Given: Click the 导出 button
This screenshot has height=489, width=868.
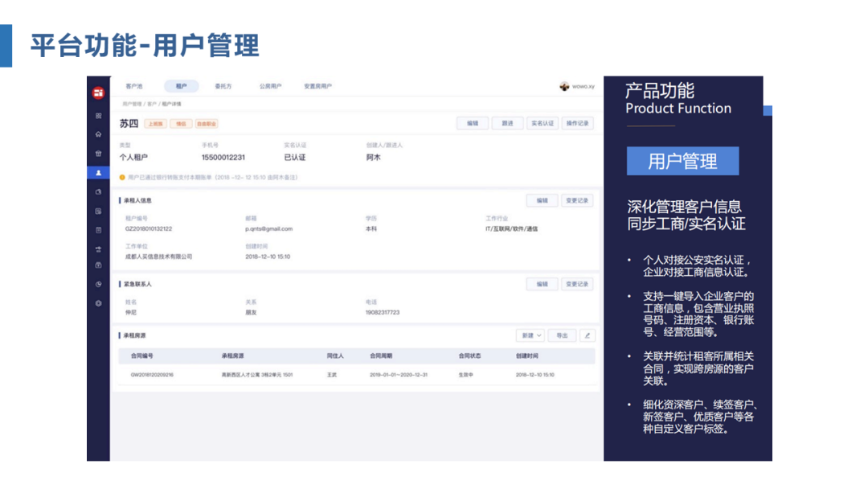Looking at the screenshot, I should click(x=562, y=335).
